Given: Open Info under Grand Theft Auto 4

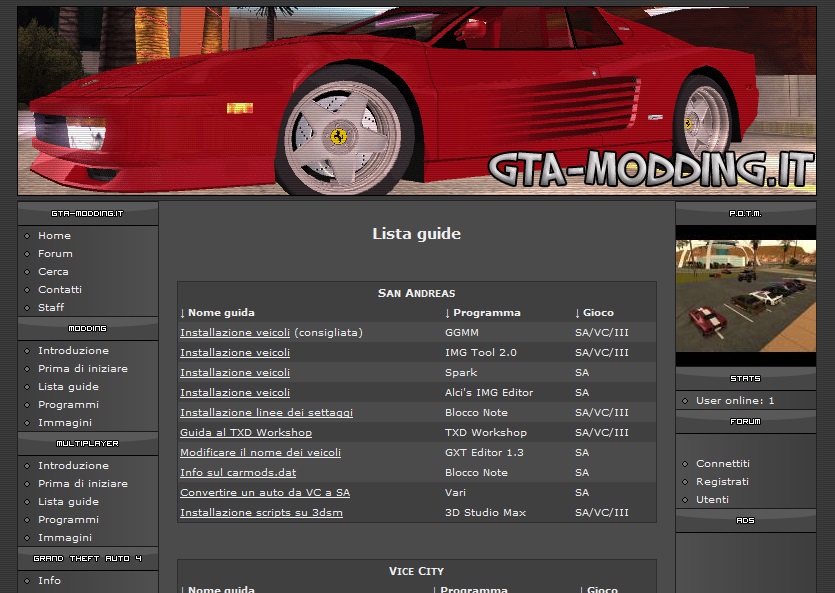Looking at the screenshot, I should pyautogui.click(x=49, y=580).
